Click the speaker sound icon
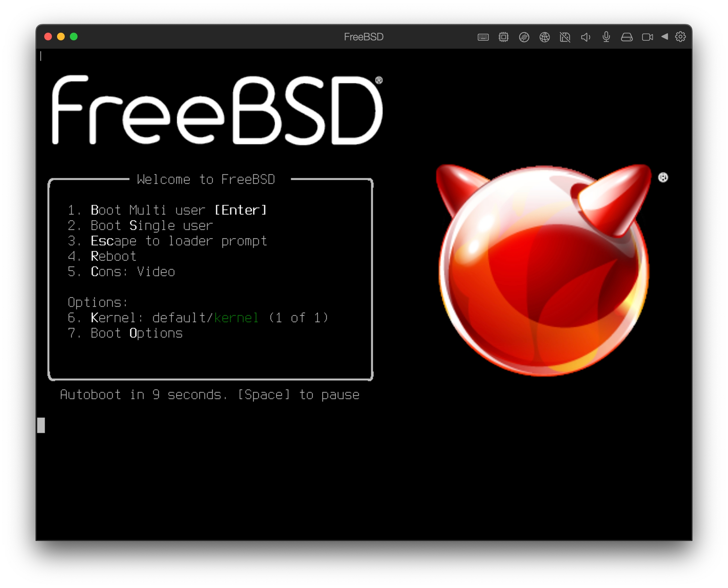 pyautogui.click(x=586, y=37)
